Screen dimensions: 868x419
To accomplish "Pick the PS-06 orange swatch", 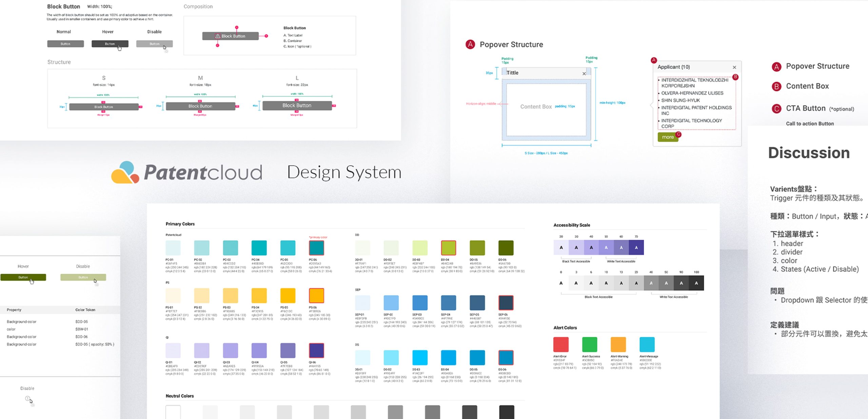I will click(316, 296).
